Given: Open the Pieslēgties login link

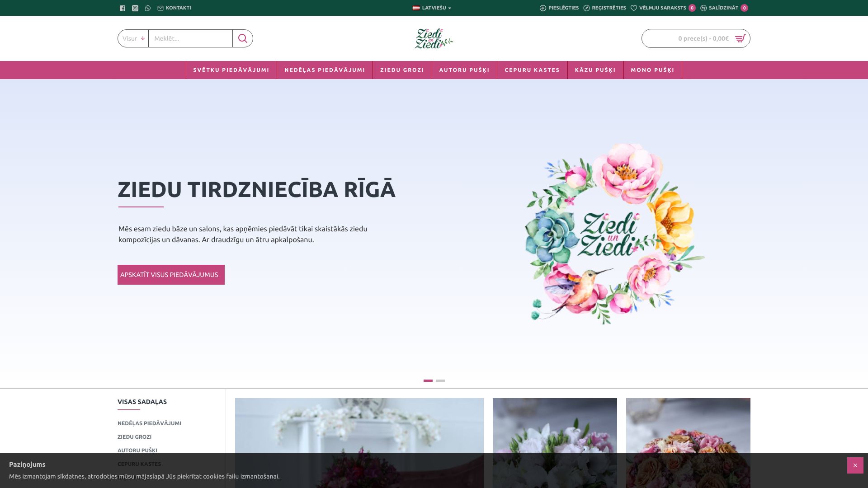Looking at the screenshot, I should (559, 8).
